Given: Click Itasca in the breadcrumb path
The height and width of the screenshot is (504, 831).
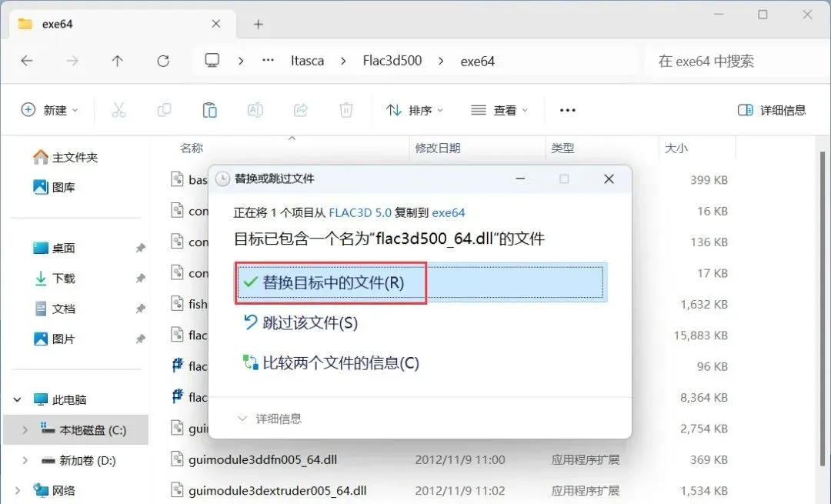Looking at the screenshot, I should (307, 61).
